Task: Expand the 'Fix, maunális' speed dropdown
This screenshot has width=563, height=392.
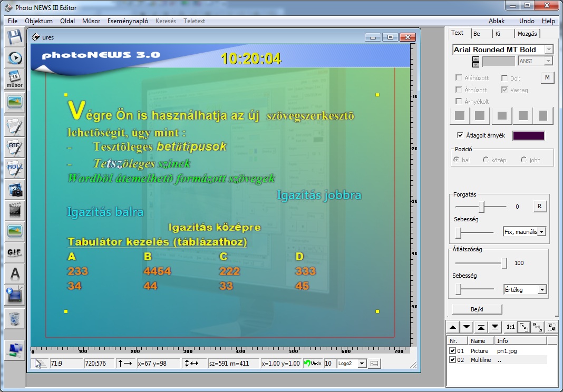Action: click(x=541, y=232)
